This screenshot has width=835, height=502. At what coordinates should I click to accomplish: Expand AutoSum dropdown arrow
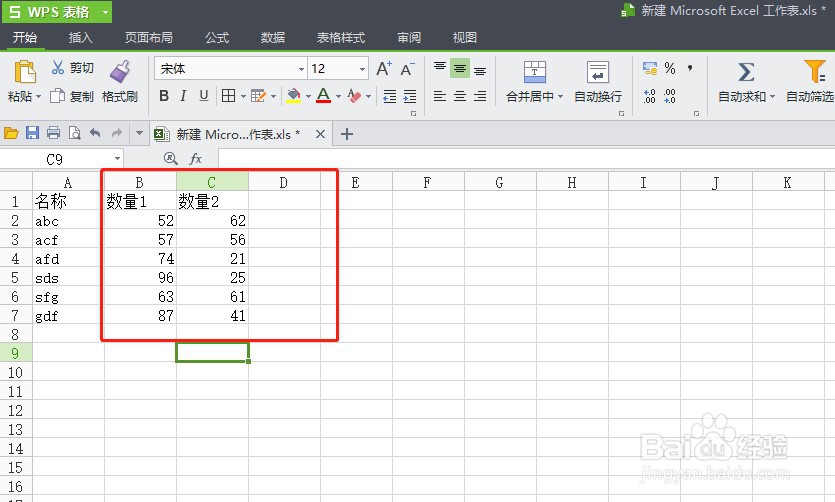point(772,97)
